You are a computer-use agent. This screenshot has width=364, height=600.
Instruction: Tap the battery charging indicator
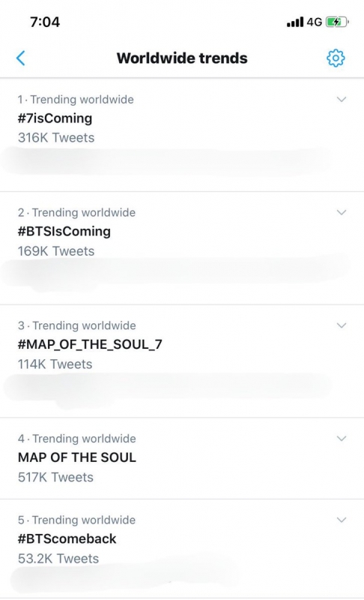(x=337, y=22)
